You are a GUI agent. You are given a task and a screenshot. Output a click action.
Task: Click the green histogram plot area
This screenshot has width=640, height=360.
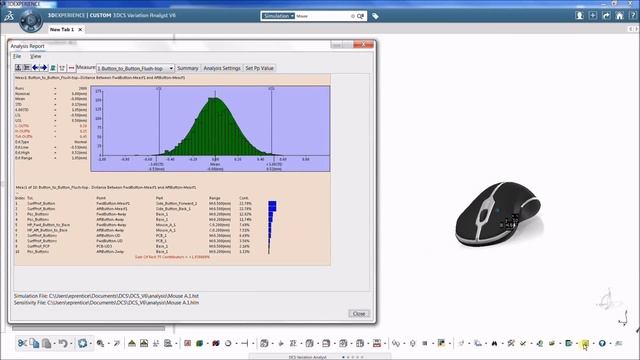(x=210, y=128)
